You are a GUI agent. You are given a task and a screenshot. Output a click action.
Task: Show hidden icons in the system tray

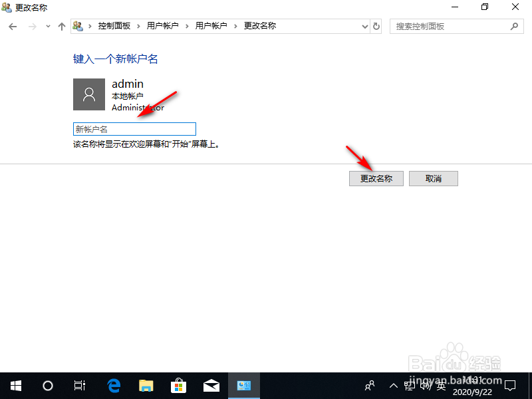click(394, 386)
